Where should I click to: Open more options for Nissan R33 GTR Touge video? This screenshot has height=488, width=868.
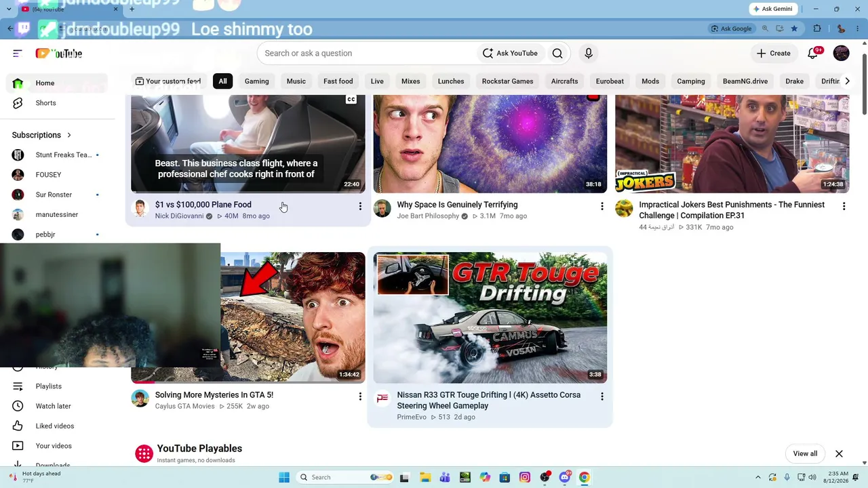pos(602,396)
